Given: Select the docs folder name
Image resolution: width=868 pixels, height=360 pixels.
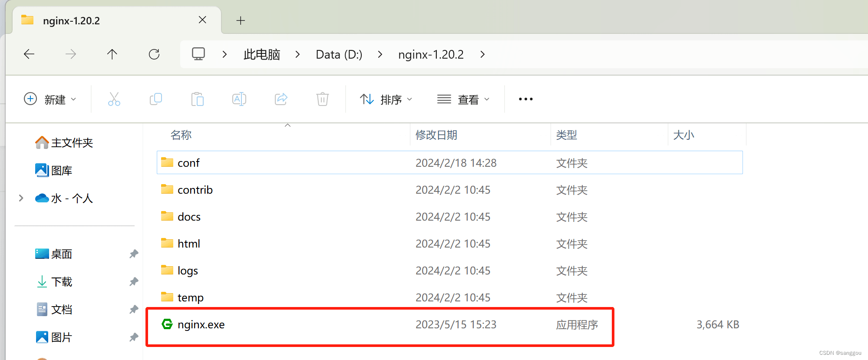Looking at the screenshot, I should (x=189, y=217).
